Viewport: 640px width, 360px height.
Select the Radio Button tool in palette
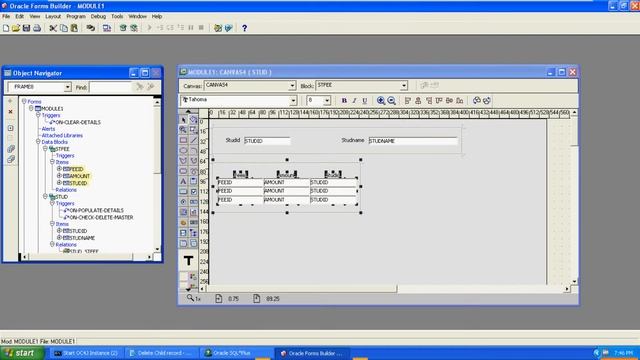[x=183, y=202]
